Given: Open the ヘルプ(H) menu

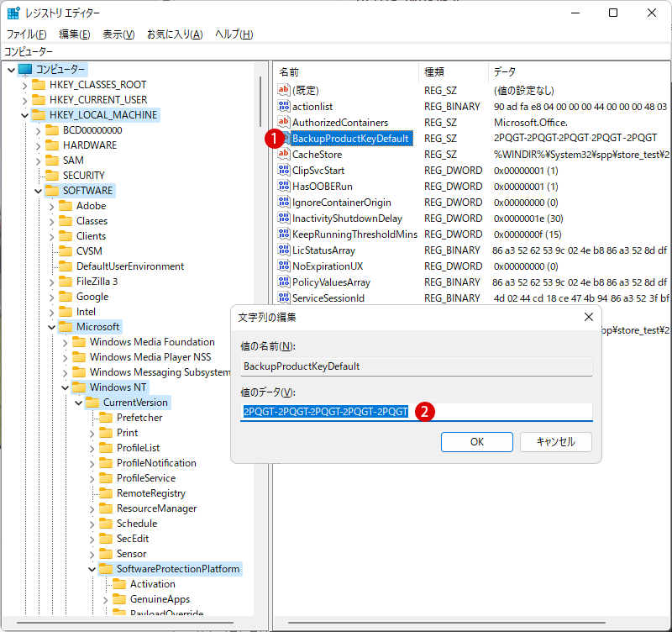Looking at the screenshot, I should click(x=234, y=34).
